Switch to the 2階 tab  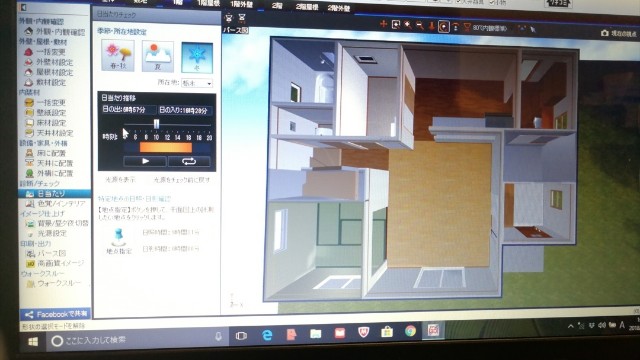[x=277, y=6]
